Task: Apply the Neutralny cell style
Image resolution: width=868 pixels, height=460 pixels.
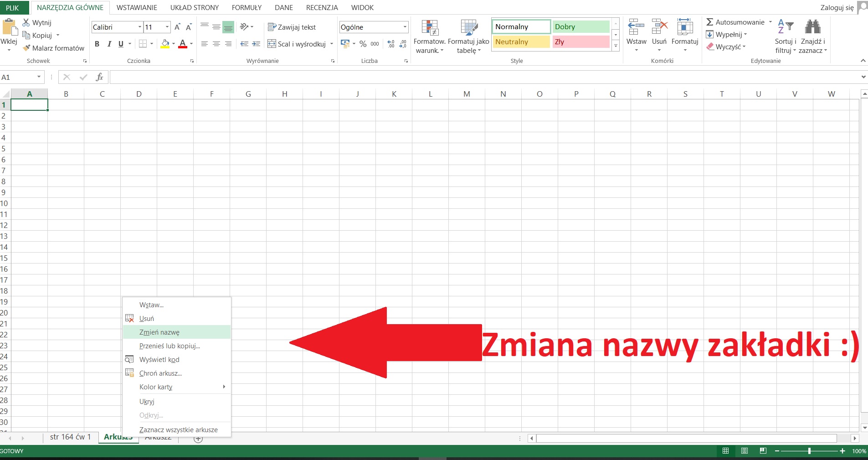Action: [521, 41]
